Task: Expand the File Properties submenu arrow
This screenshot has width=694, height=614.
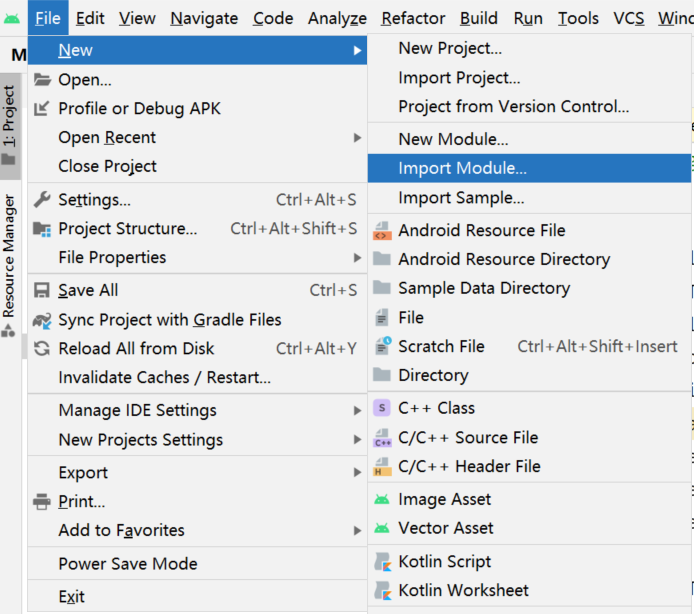Action: point(357,258)
